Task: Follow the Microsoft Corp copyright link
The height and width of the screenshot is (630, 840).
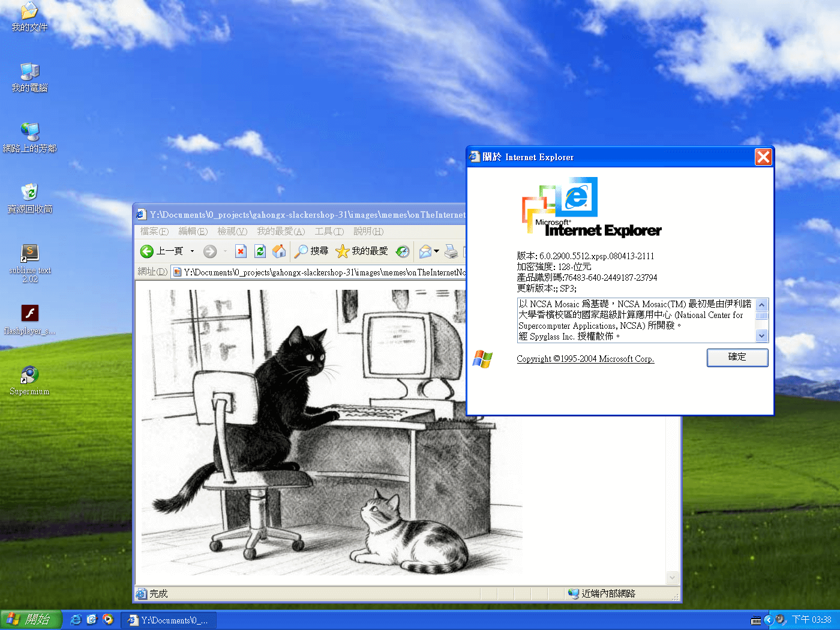Action: pos(586,358)
